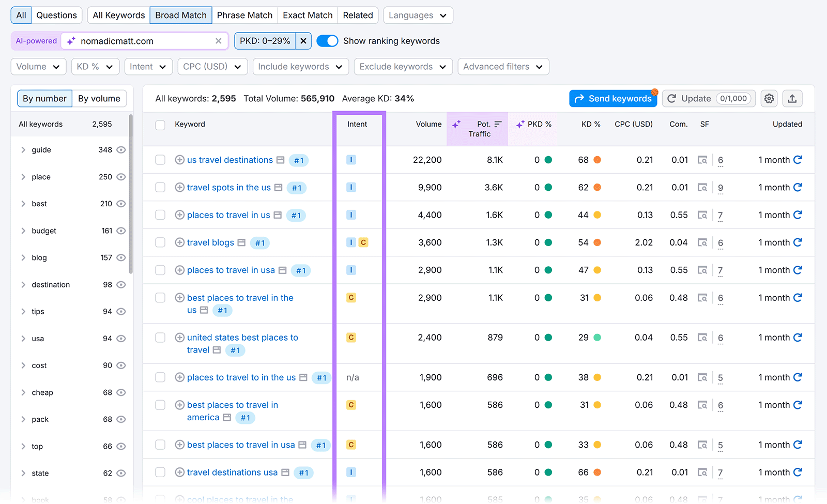Open the keyword table settings gear
The width and height of the screenshot is (827, 504).
coord(769,98)
